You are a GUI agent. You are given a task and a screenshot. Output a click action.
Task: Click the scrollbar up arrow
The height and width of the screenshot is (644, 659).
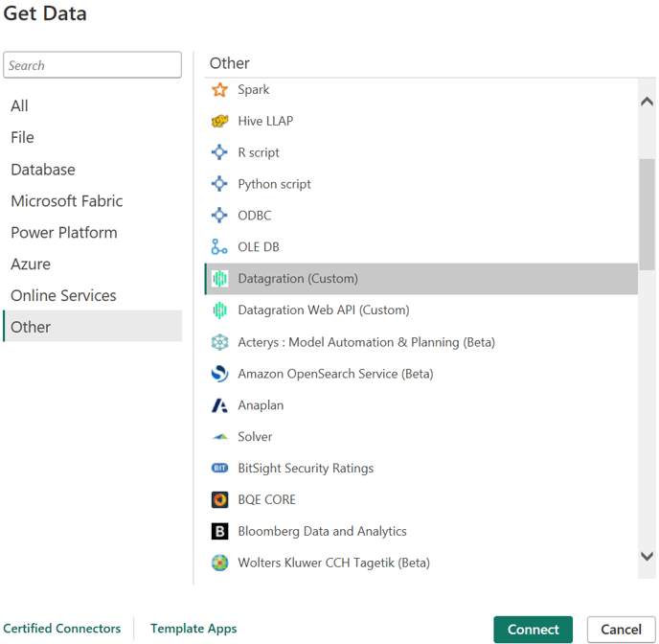[647, 102]
